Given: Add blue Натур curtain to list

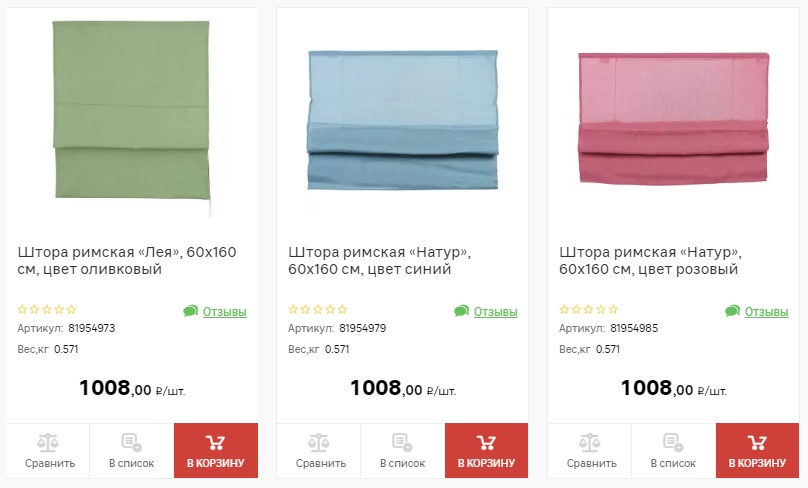Looking at the screenshot, I should point(402,450).
